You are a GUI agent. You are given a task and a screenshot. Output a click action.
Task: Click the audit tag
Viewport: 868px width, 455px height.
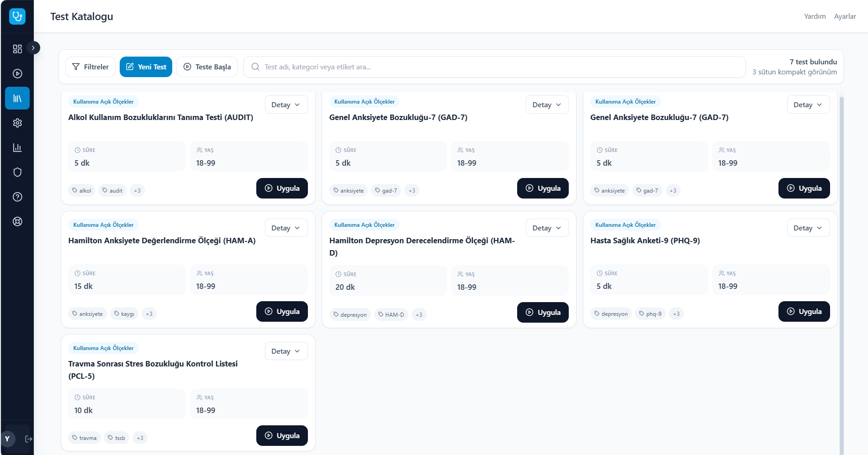coord(112,190)
